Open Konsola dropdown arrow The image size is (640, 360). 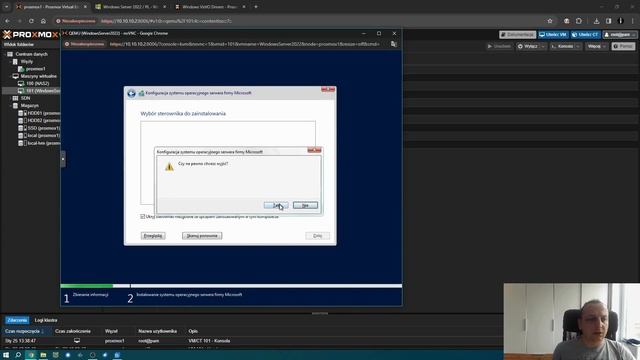pos(578,47)
